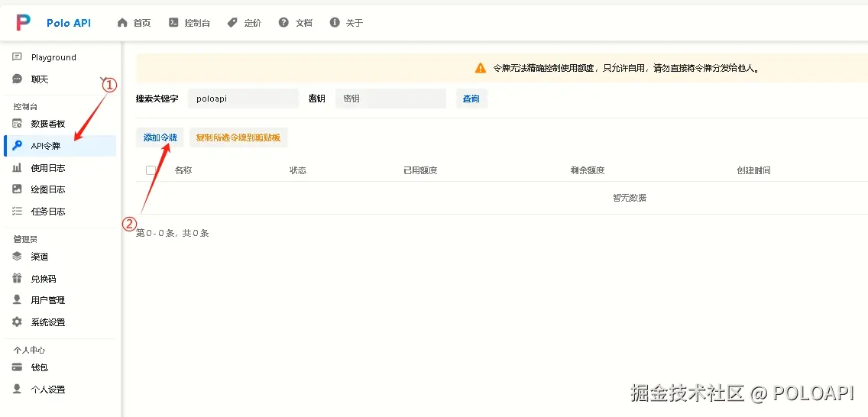868x417 pixels.
Task: Click the image icon for 绘图日志
Action: 17,189
